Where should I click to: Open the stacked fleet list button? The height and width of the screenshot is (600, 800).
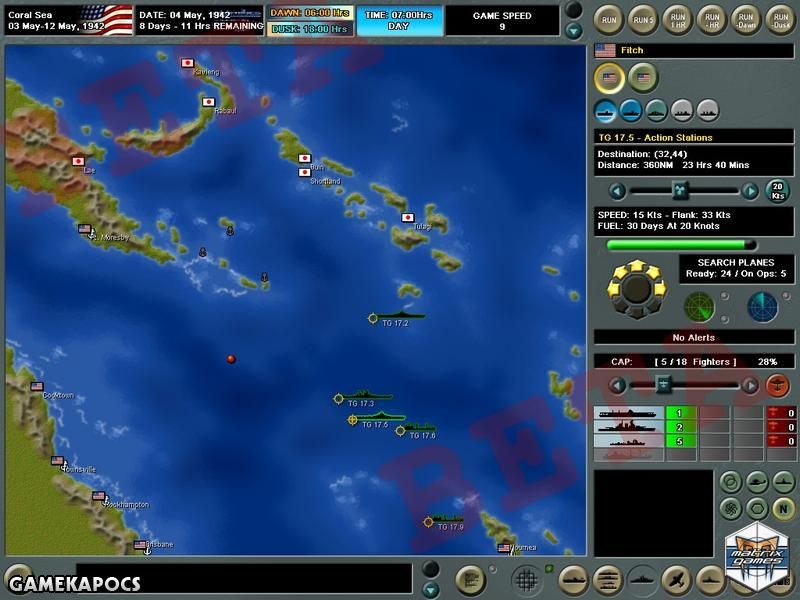pyautogui.click(x=608, y=580)
